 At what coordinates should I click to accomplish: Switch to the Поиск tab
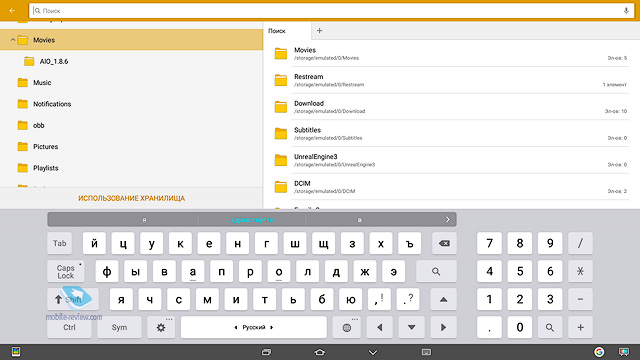287,31
